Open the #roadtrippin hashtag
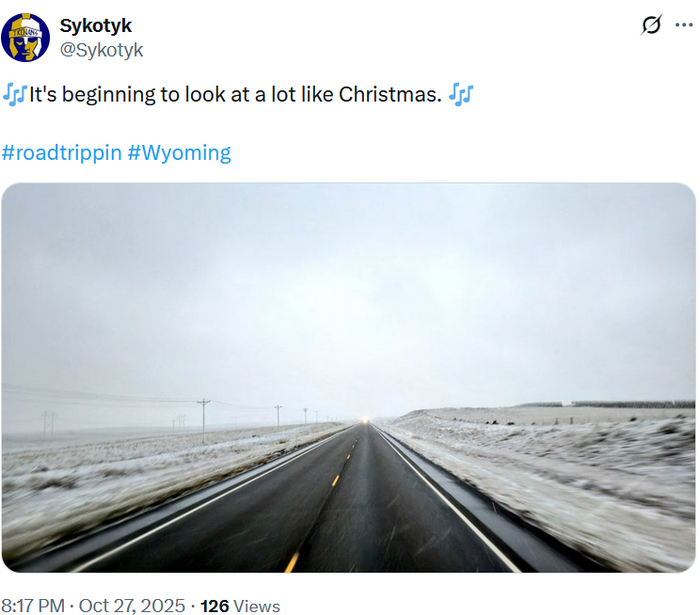 (62, 153)
